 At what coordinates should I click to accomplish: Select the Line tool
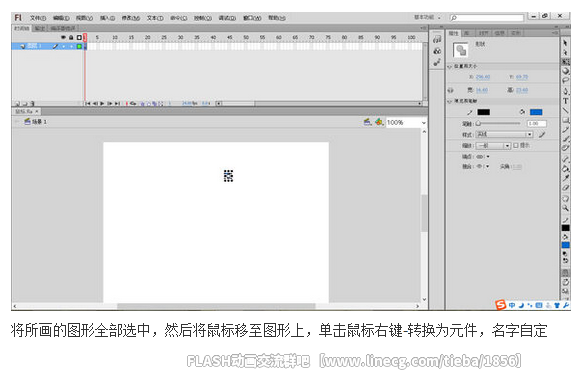click(565, 110)
